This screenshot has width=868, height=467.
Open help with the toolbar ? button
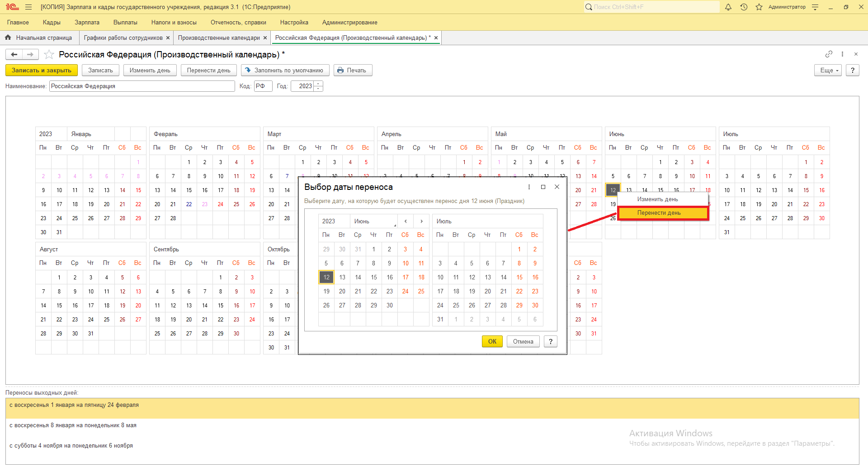coord(852,70)
